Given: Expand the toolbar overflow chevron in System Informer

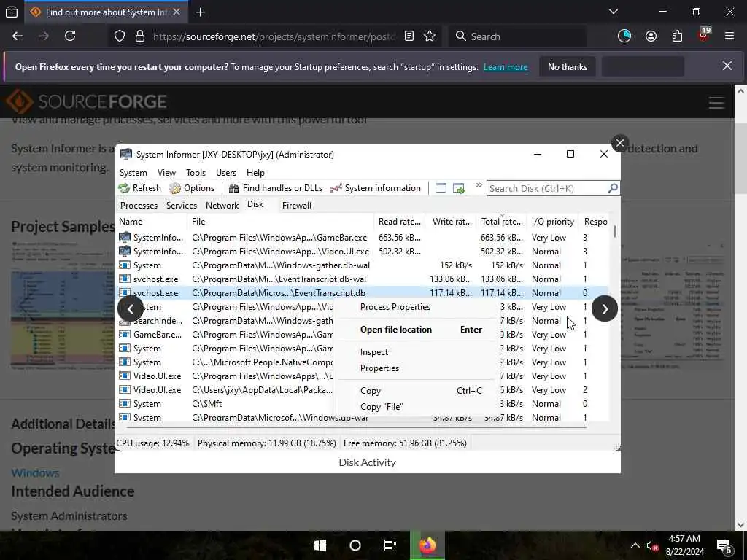Looking at the screenshot, I should click(479, 185).
